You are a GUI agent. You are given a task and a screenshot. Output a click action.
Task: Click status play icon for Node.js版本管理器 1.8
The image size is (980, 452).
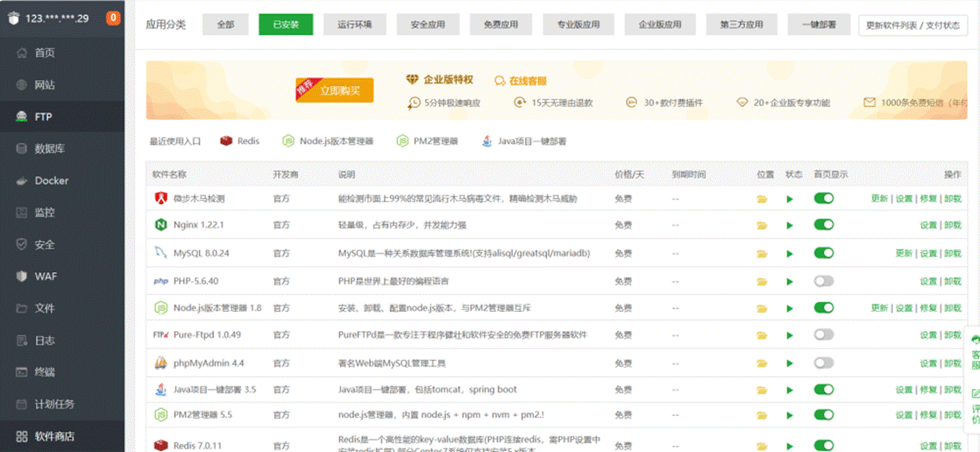point(790,308)
